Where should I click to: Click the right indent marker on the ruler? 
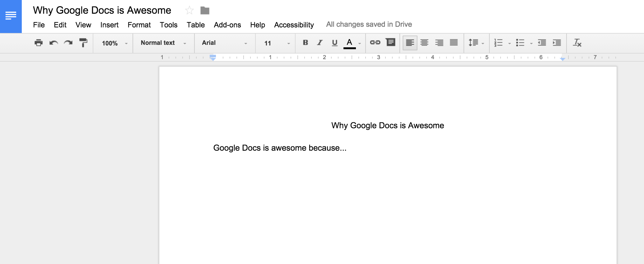(562, 59)
